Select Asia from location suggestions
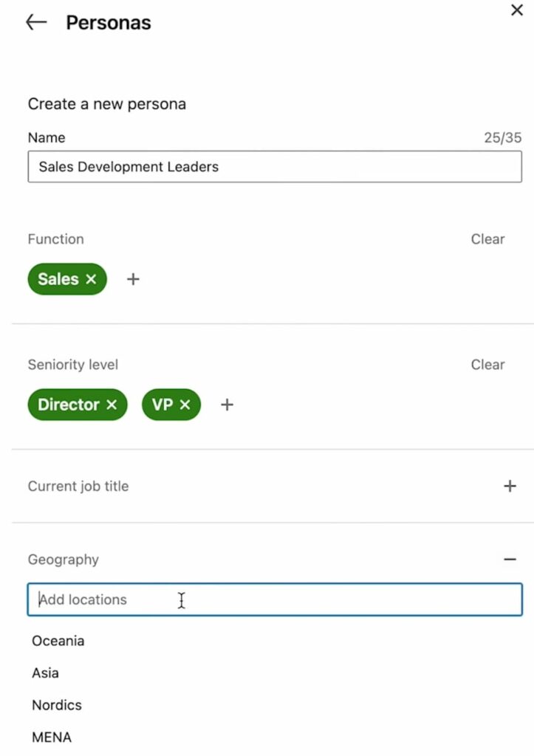Image resolution: width=534 pixels, height=756 pixels. 46,673
